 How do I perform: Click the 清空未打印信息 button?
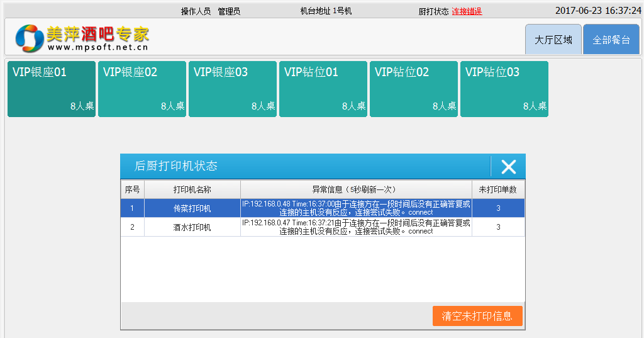[477, 316]
